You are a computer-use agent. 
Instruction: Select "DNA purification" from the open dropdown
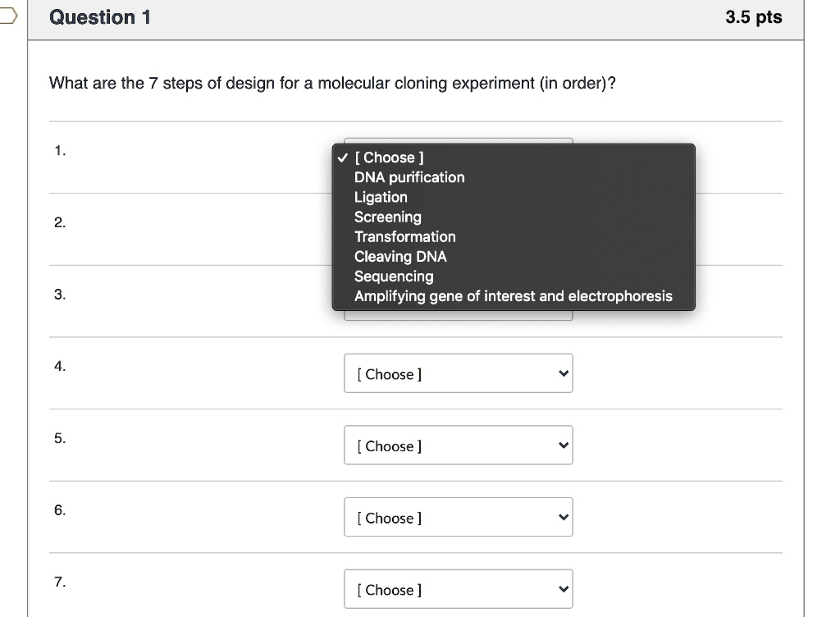409,177
